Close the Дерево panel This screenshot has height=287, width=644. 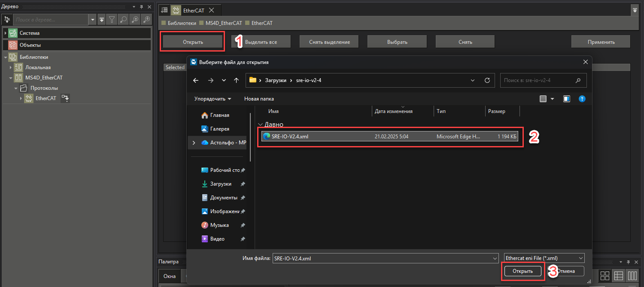point(149,7)
